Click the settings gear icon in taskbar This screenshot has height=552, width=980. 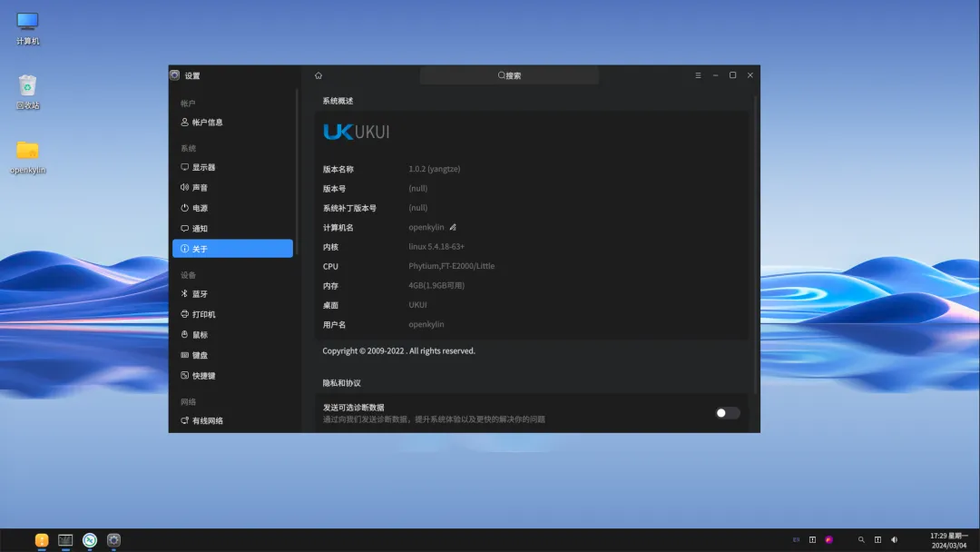coord(113,540)
